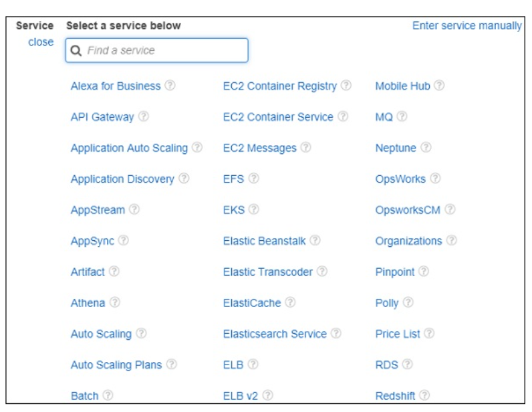Show help for the Neptune service
Viewport: 532px width, 412px height.
coord(425,148)
